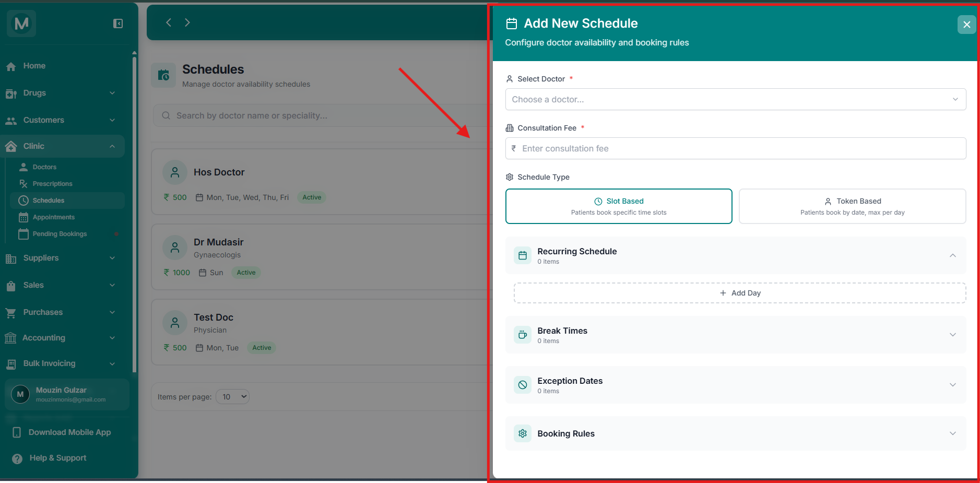The height and width of the screenshot is (483, 980).
Task: Click the Hos Doctor avatar icon
Action: (x=175, y=172)
